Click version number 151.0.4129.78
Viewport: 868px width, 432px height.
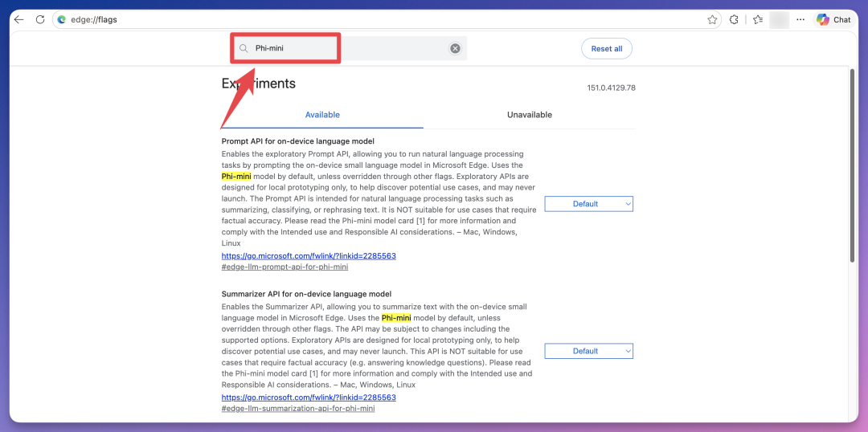tap(611, 88)
